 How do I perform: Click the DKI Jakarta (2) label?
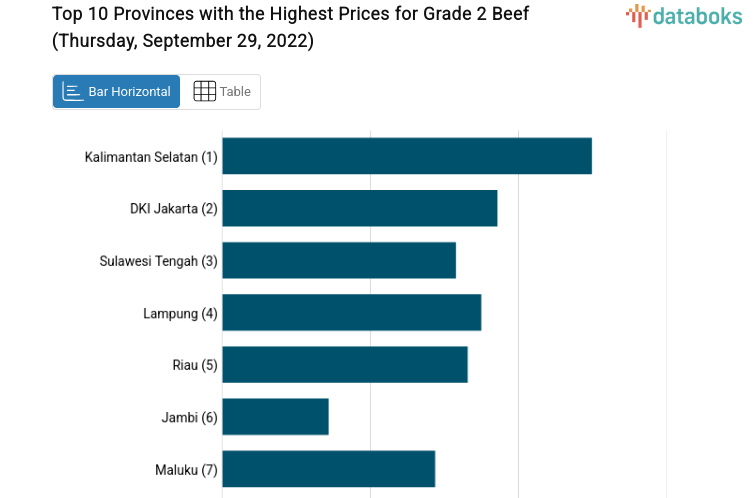point(173,209)
